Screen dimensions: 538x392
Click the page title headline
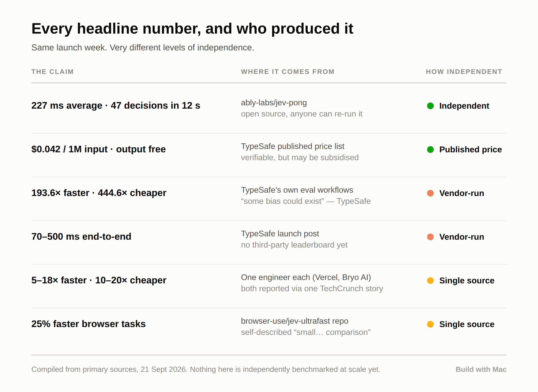click(192, 29)
